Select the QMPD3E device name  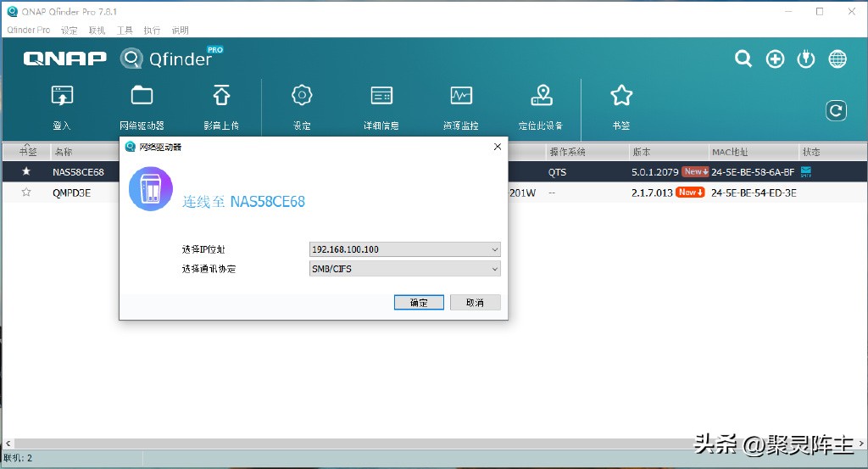pyautogui.click(x=71, y=193)
